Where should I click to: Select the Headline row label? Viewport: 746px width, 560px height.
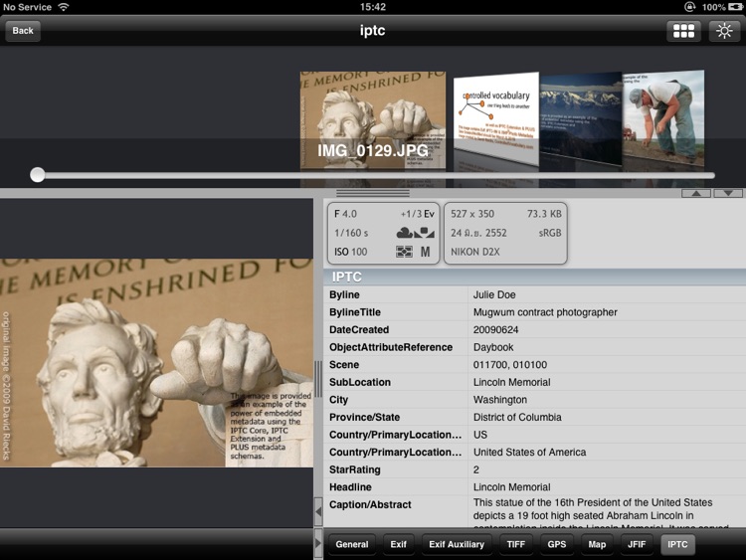click(350, 487)
